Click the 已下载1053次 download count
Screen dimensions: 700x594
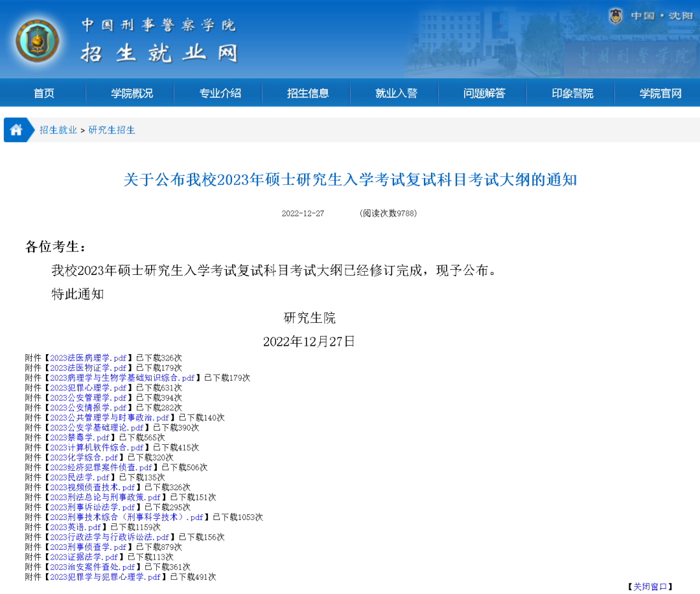point(237,517)
